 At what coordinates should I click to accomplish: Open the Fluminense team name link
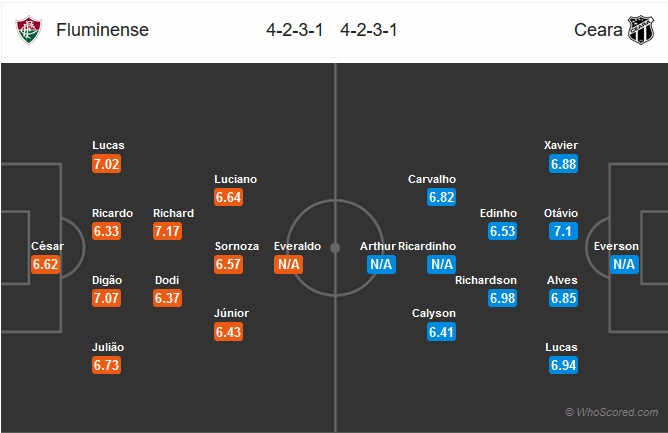[102, 30]
